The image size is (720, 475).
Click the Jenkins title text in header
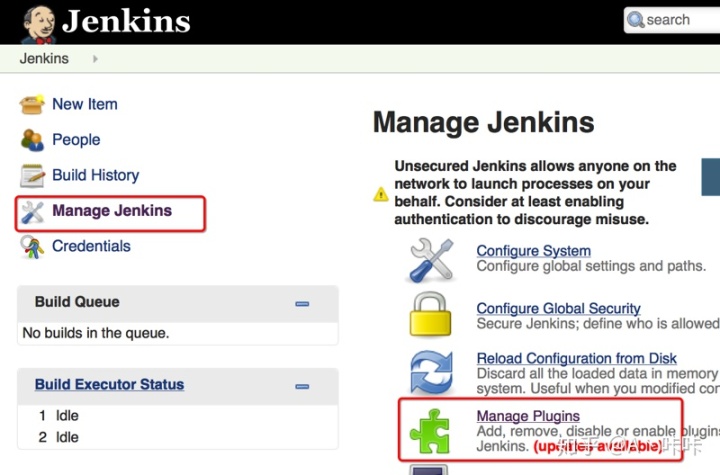click(126, 21)
